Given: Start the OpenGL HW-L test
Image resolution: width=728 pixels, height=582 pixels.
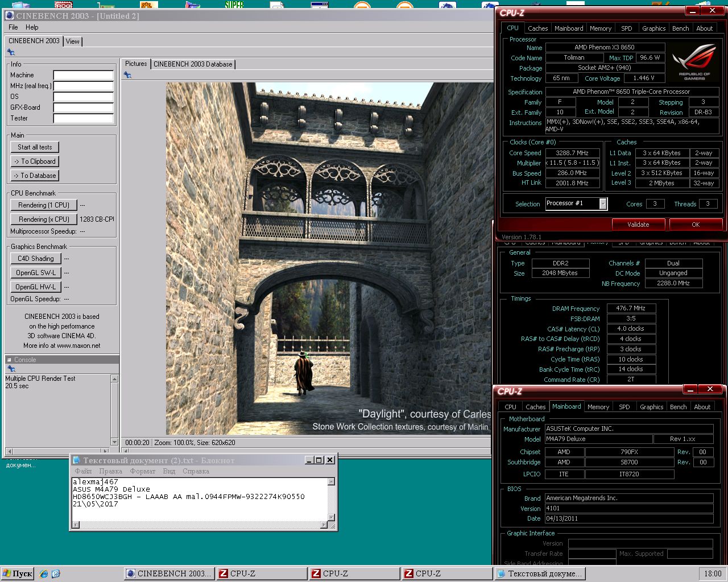Looking at the screenshot, I should tap(36, 287).
